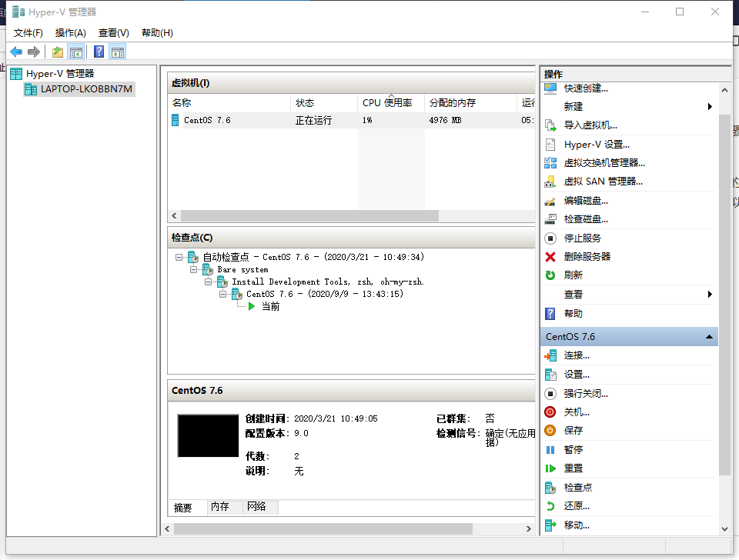Click the 强行关闭 icon
The height and width of the screenshot is (560, 739).
click(x=550, y=393)
